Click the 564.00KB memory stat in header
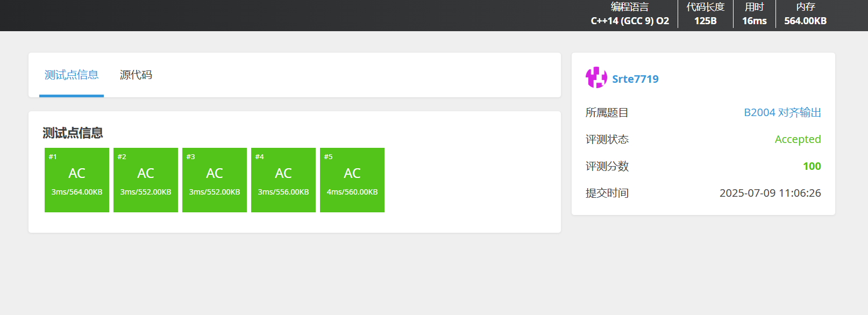Image resolution: width=868 pixels, height=315 pixels. pos(806,21)
